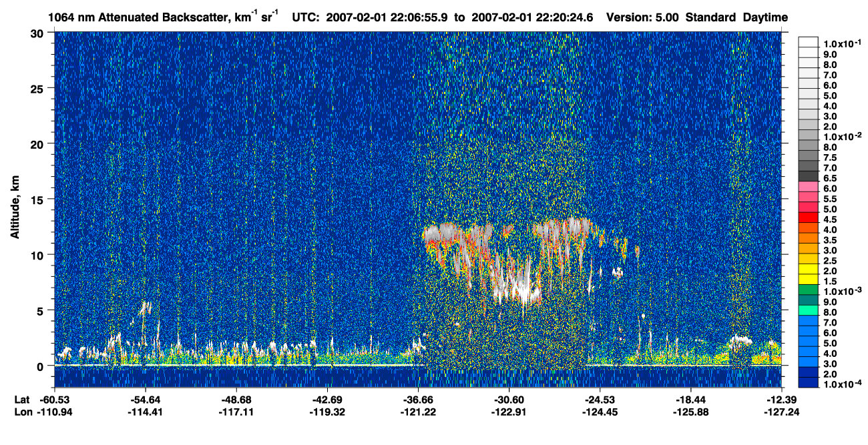This screenshot has width=868, height=445.
Task: Click the word 'Daytime' in the header
Action: point(765,18)
